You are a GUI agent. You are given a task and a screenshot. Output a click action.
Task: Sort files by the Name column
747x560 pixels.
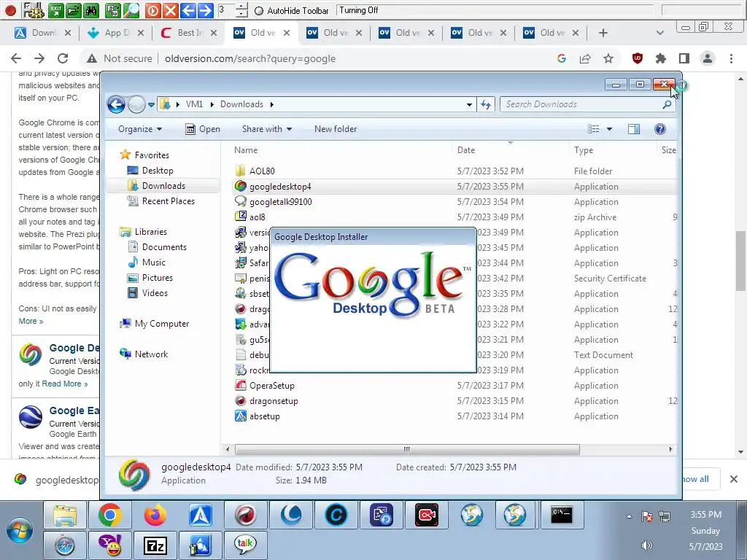pyautogui.click(x=246, y=150)
